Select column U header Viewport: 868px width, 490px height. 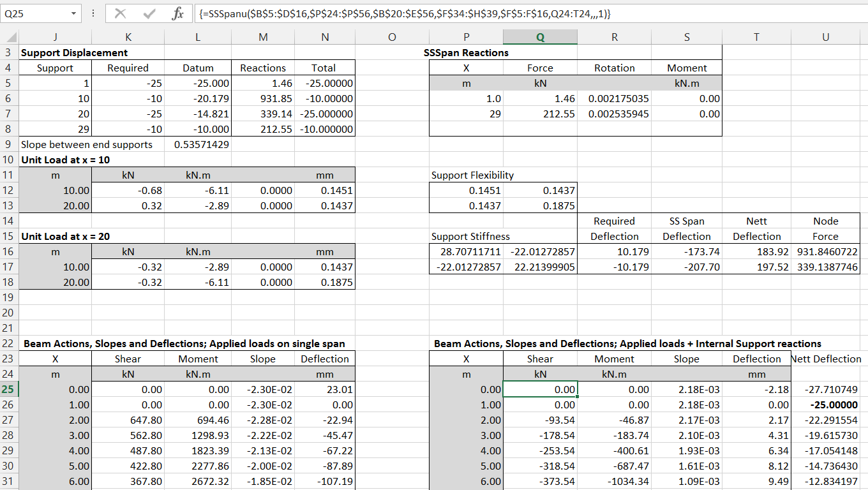point(825,36)
